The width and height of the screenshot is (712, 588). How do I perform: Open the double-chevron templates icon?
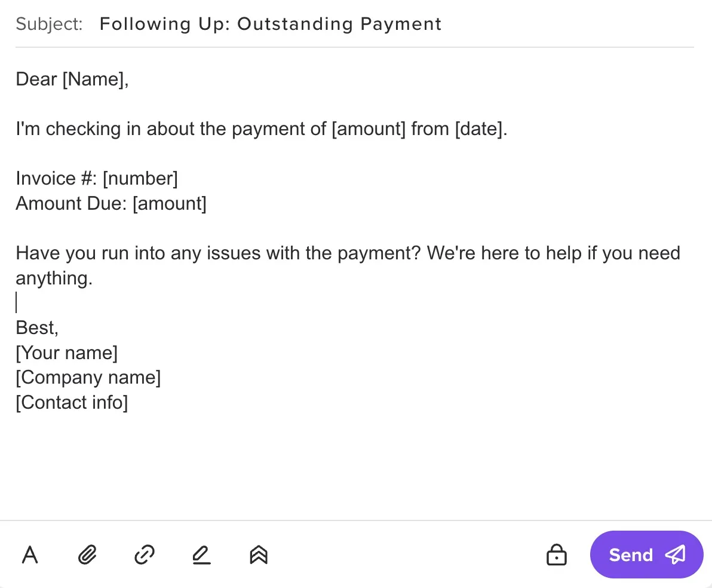click(x=258, y=555)
